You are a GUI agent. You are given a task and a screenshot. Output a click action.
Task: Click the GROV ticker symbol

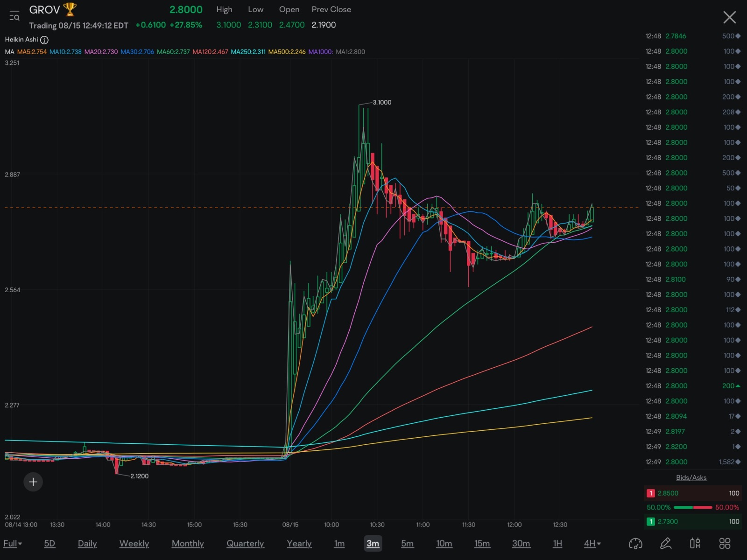coord(44,10)
